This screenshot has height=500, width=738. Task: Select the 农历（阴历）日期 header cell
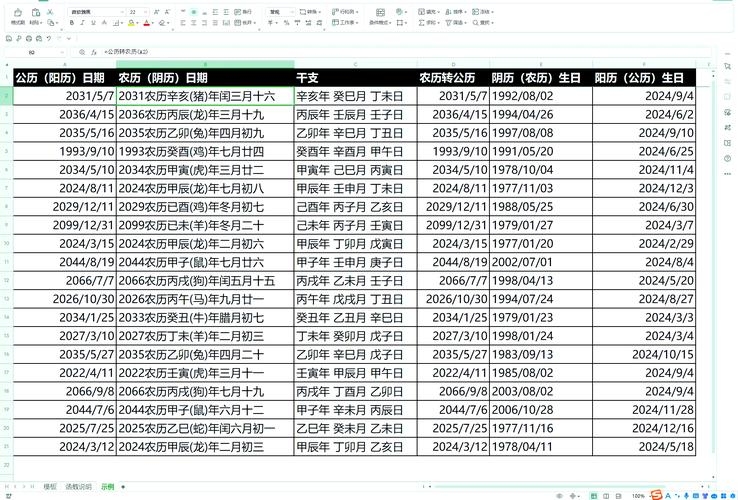click(204, 77)
